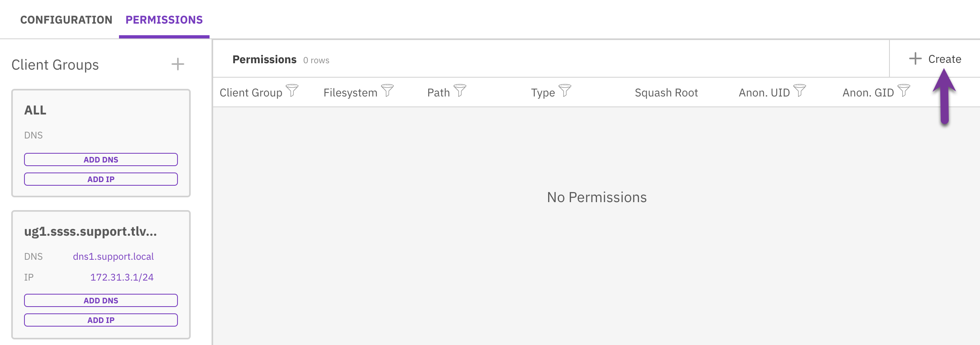Click ADD IP in the ALL group card
Image resolution: width=980 pixels, height=345 pixels.
101,179
